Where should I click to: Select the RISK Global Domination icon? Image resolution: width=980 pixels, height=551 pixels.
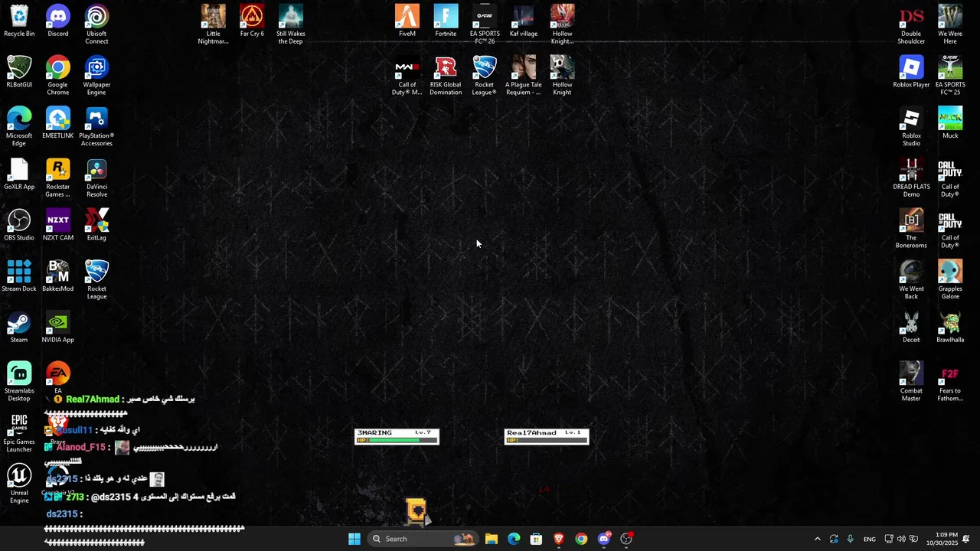pyautogui.click(x=446, y=76)
